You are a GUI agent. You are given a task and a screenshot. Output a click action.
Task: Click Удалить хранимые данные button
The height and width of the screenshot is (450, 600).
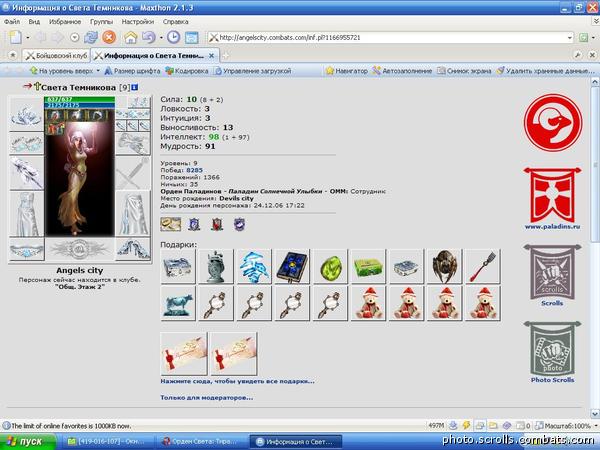coord(546,71)
